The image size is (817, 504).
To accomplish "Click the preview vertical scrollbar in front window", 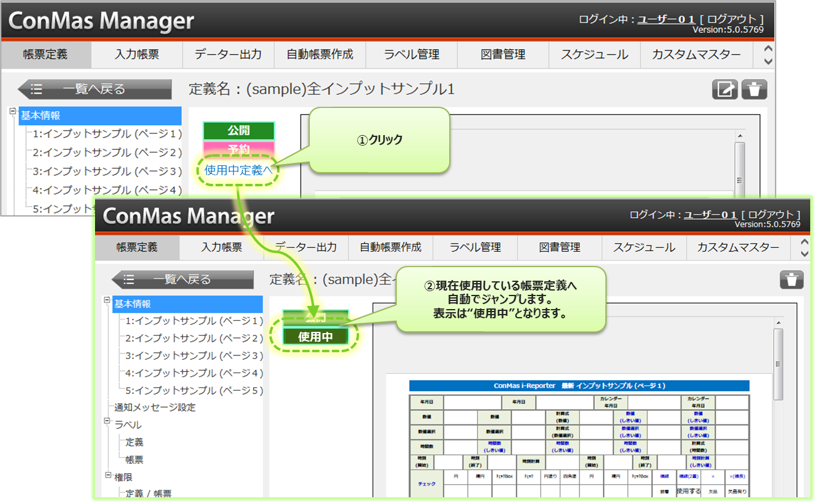I will point(778,363).
